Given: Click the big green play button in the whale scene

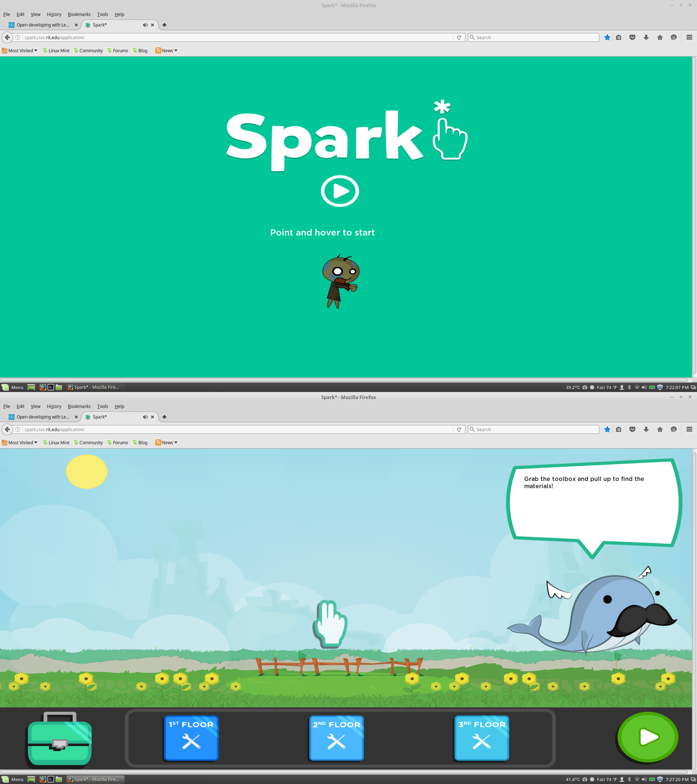Looking at the screenshot, I should [648, 737].
